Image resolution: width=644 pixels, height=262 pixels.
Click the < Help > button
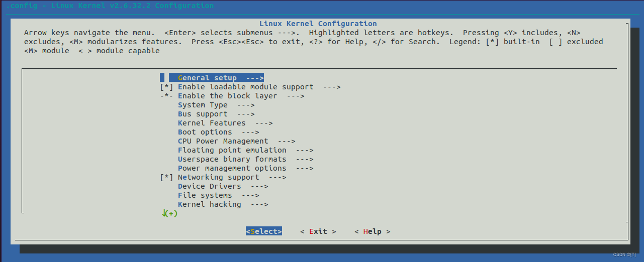pyautogui.click(x=373, y=231)
